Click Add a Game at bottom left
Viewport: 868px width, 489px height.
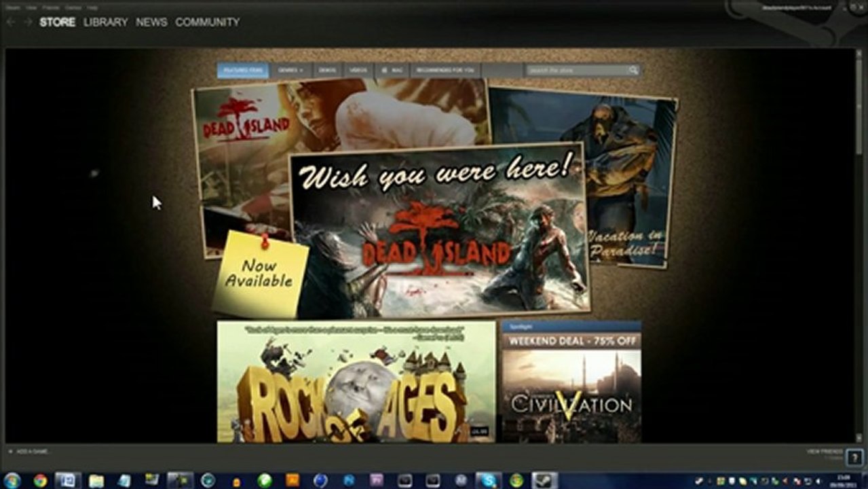click(x=30, y=451)
